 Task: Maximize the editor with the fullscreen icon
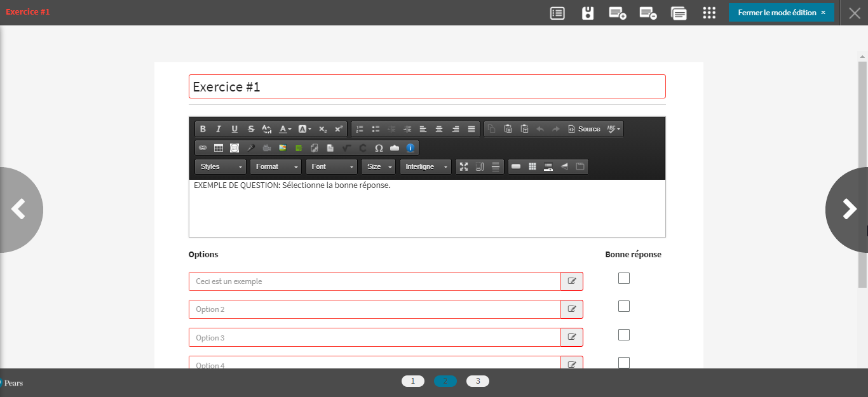464,166
